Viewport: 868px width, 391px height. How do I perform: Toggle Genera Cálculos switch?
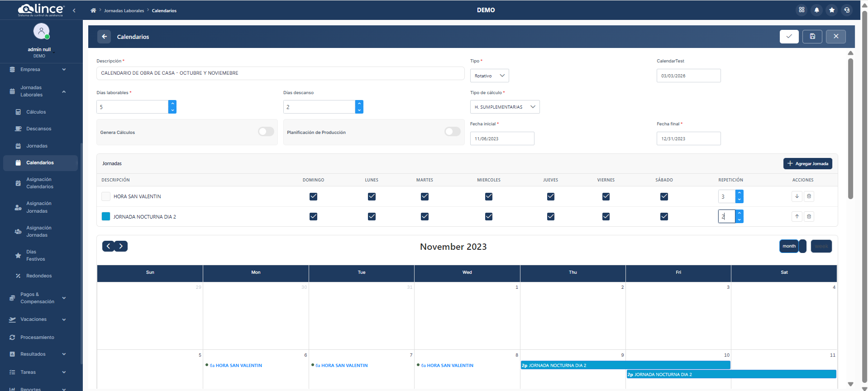tap(266, 132)
